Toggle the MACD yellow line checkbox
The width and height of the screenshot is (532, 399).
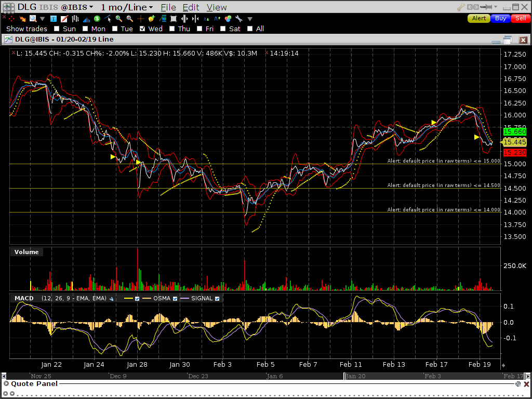pos(137,299)
